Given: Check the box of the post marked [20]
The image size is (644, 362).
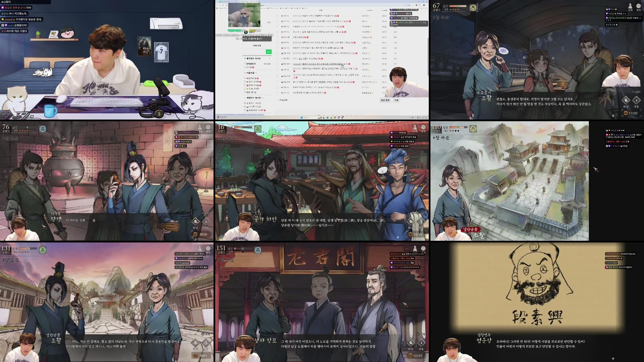Looking at the screenshot, I should tap(278, 37).
